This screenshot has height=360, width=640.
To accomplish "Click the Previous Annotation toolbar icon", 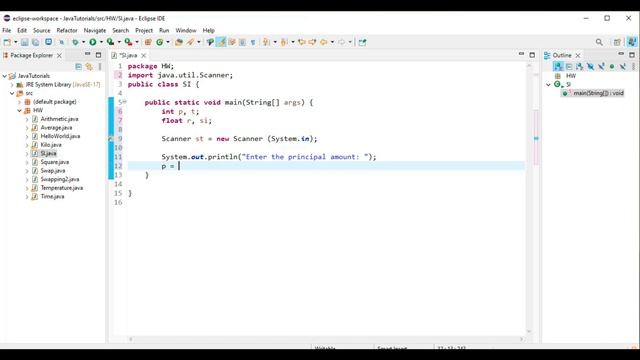I will (284, 42).
